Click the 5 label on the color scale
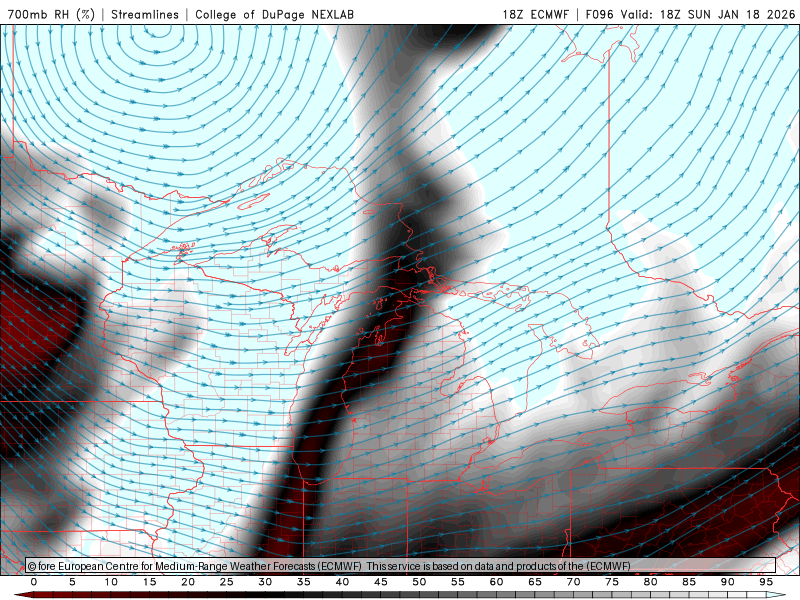The width and height of the screenshot is (800, 600). 72,582
